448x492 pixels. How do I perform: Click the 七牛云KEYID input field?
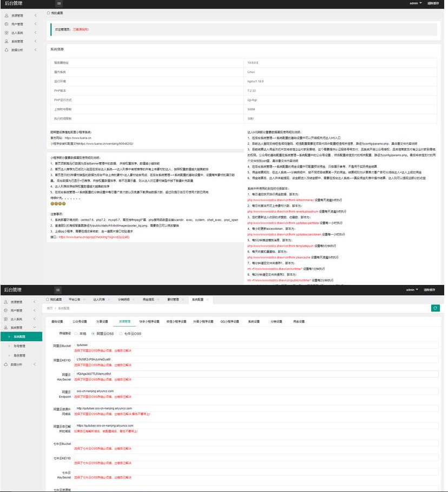coord(256,457)
